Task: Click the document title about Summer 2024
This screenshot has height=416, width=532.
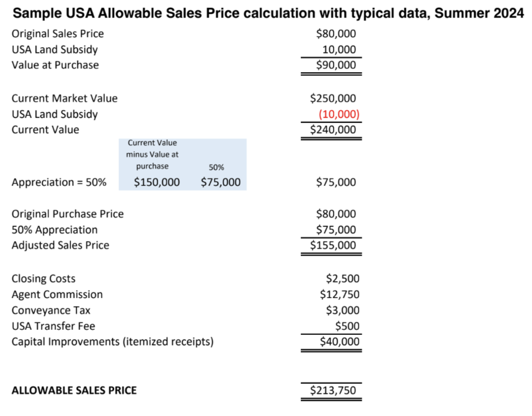Action: click(268, 13)
